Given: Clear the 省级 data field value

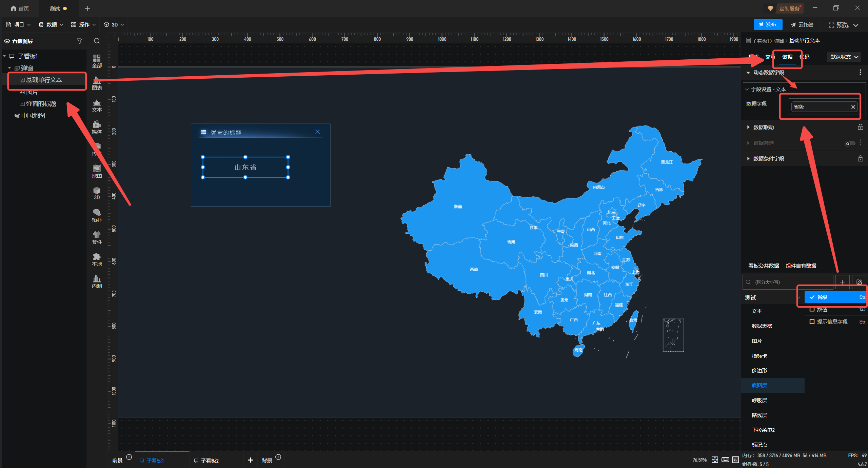Looking at the screenshot, I should (853, 107).
